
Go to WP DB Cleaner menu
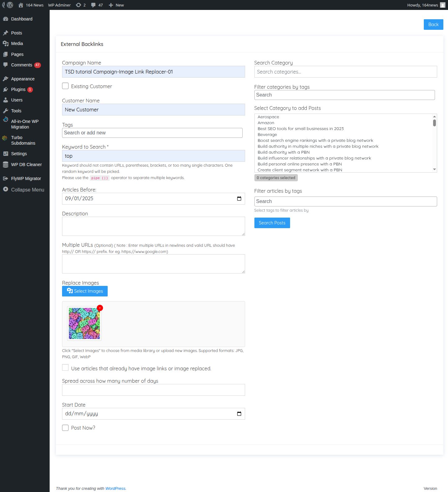[26, 165]
